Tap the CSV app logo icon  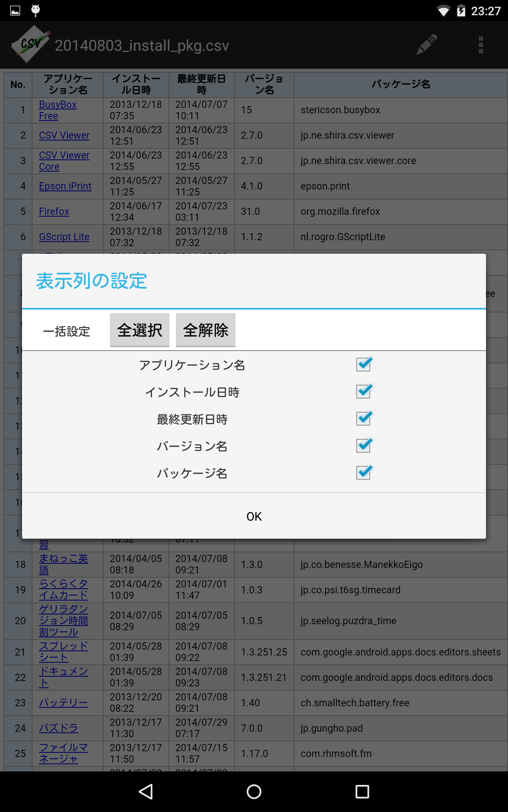pos(30,44)
